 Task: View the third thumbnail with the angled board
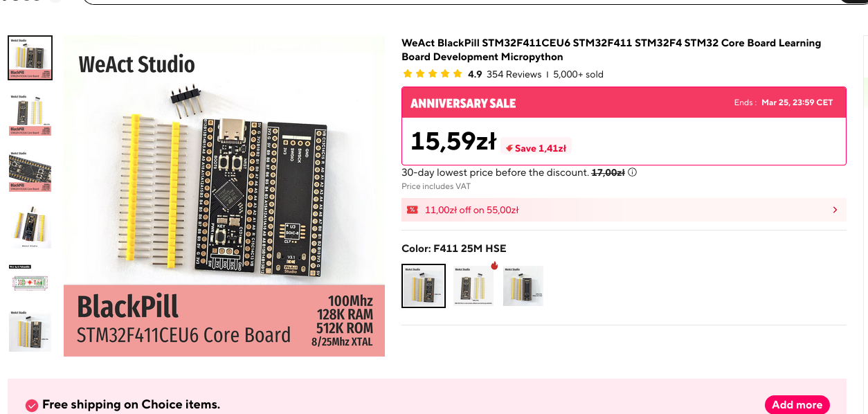[30, 171]
